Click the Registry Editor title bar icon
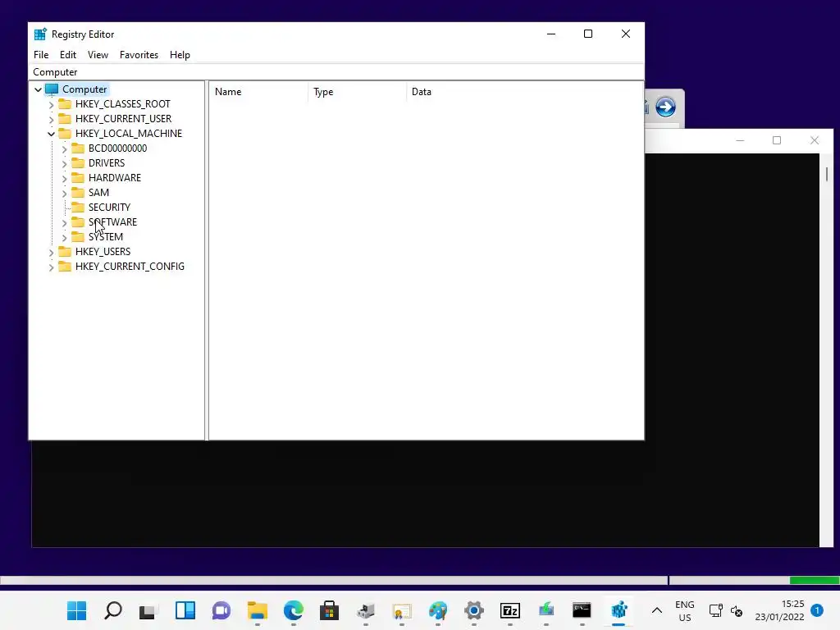Viewport: 840px width, 630px height. tap(40, 34)
